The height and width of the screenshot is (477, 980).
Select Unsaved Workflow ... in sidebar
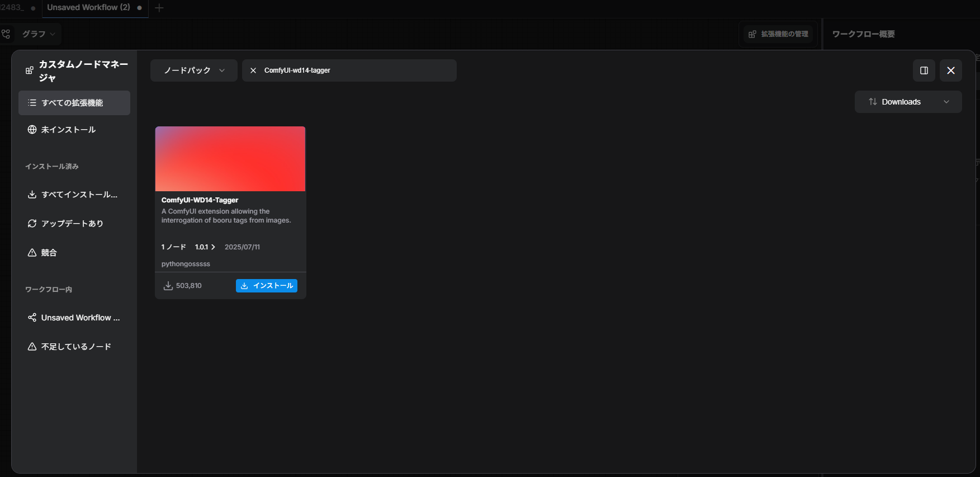pyautogui.click(x=74, y=318)
